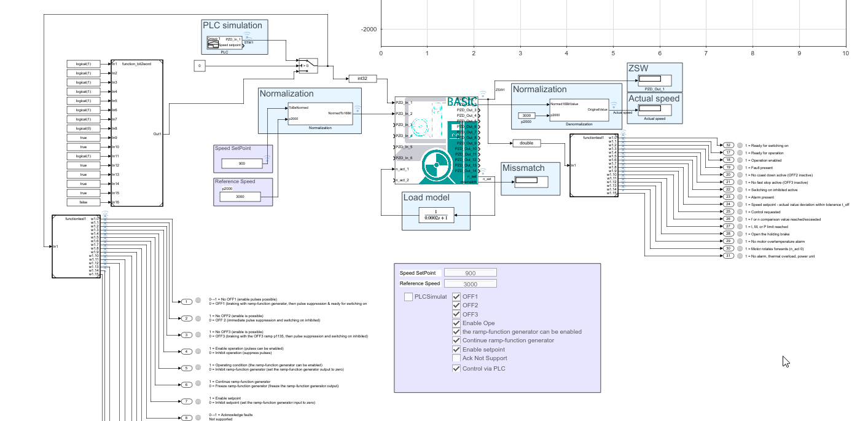The width and height of the screenshot is (868, 421).
Task: Click lamp next to Ready for switching on
Action: [x=740, y=145]
